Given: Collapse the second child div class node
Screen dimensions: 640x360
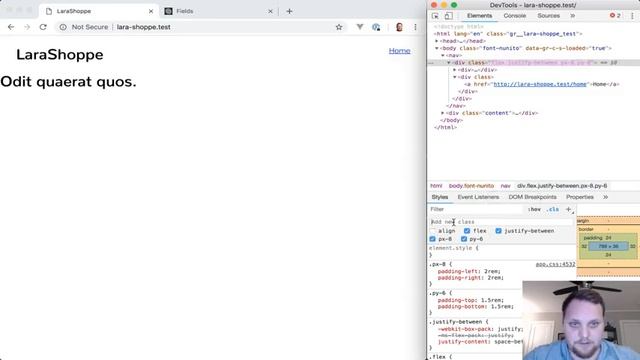Looking at the screenshot, I should click(455, 77).
